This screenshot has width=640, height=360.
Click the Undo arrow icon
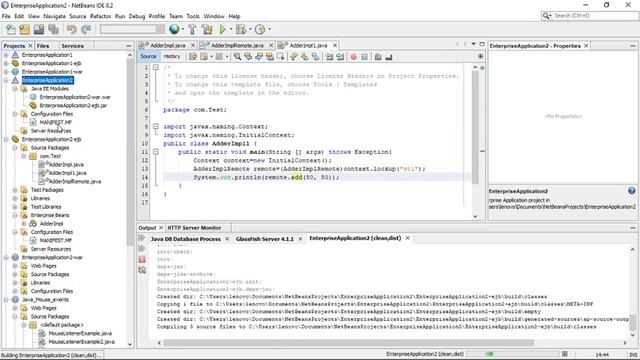pyautogui.click(x=72, y=29)
